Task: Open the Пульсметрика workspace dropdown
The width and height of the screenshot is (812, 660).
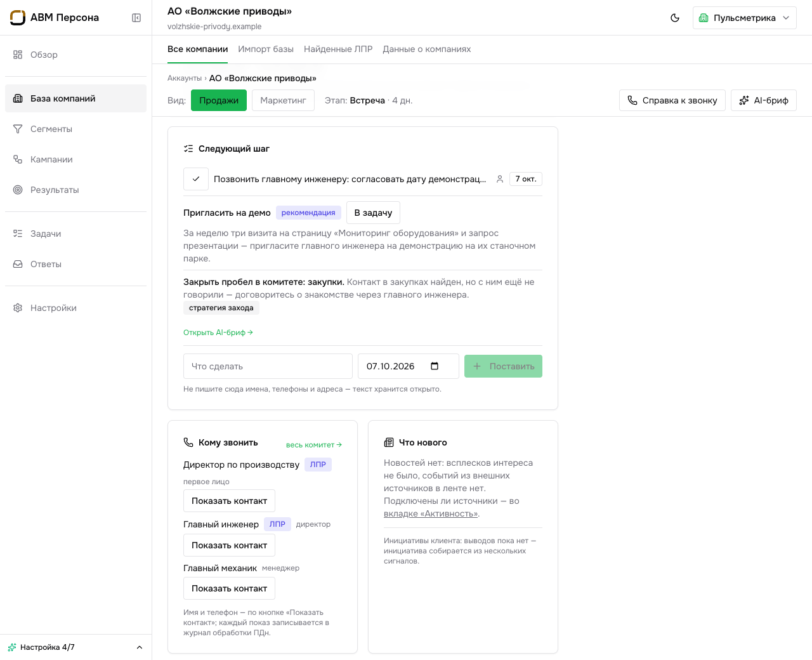Action: [745, 18]
